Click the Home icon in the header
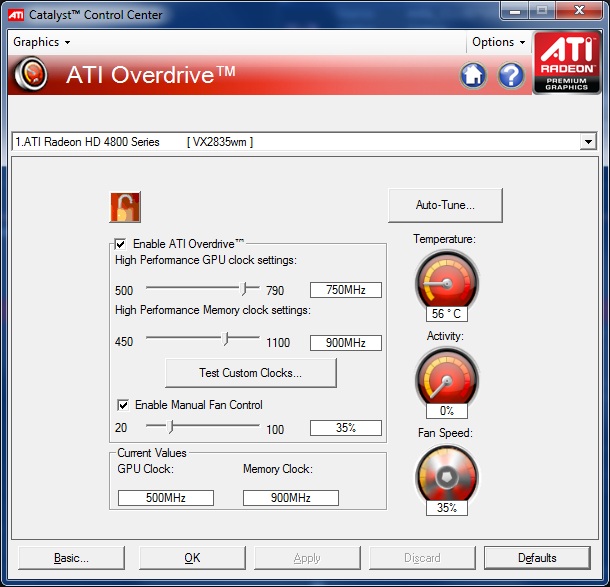 (x=473, y=75)
